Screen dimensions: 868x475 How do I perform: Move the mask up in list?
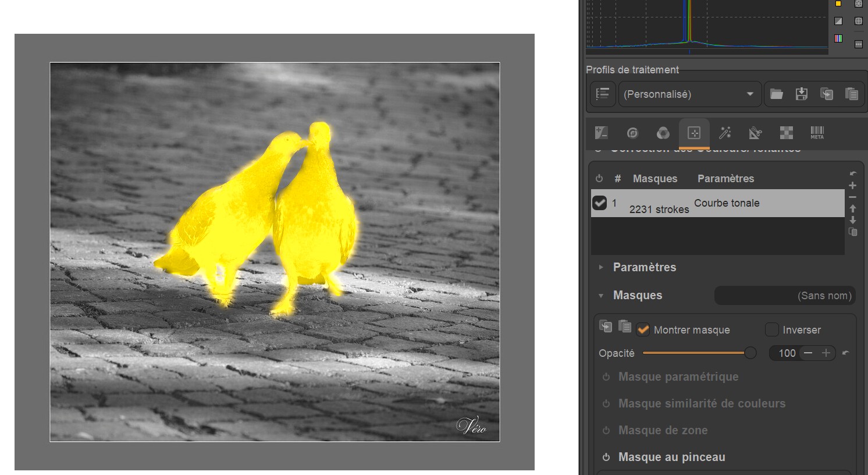852,208
